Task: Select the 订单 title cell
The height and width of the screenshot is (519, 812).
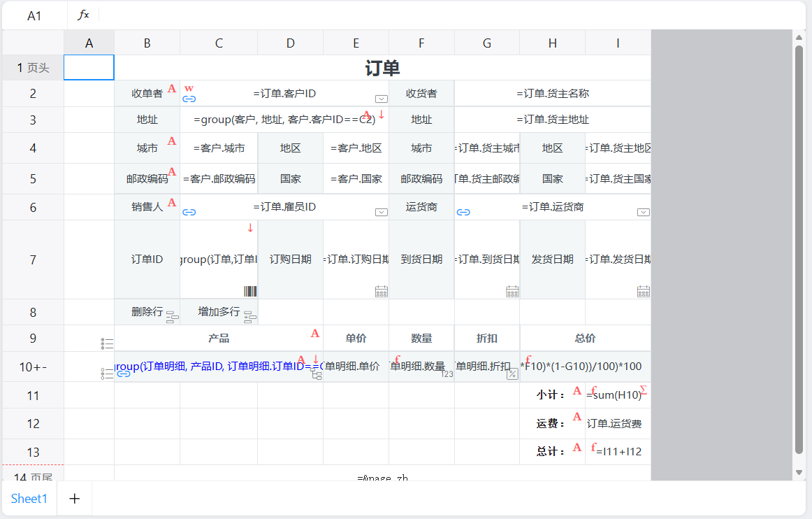Action: [x=383, y=68]
